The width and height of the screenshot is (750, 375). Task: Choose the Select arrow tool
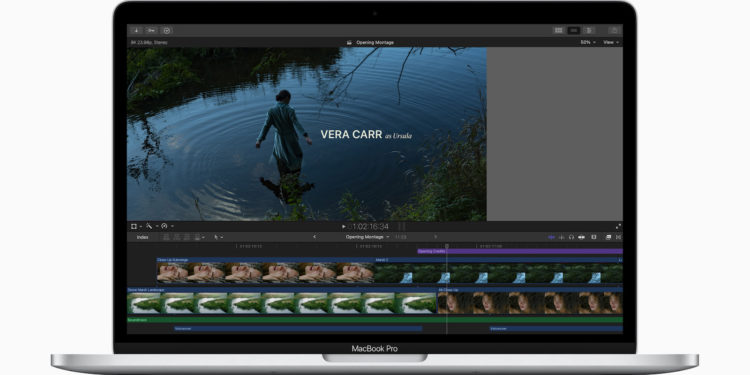pyautogui.click(x=216, y=237)
